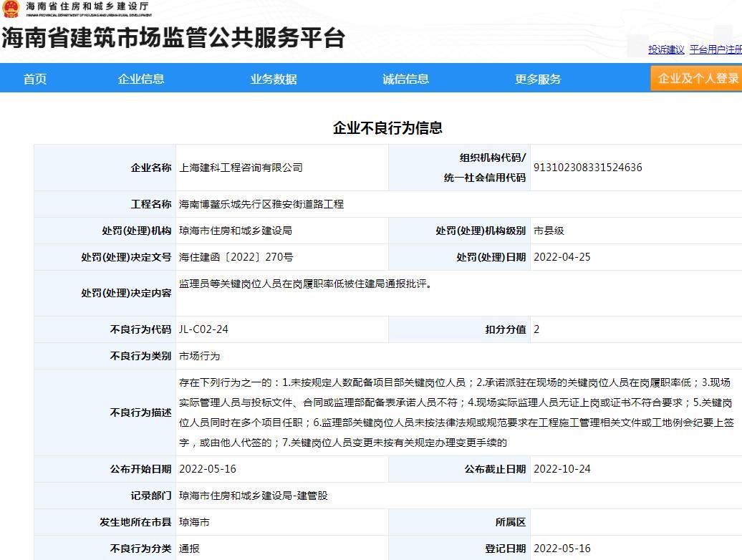This screenshot has width=742, height=560.
Task: Open the 投诉建议 link
Action: (666, 49)
